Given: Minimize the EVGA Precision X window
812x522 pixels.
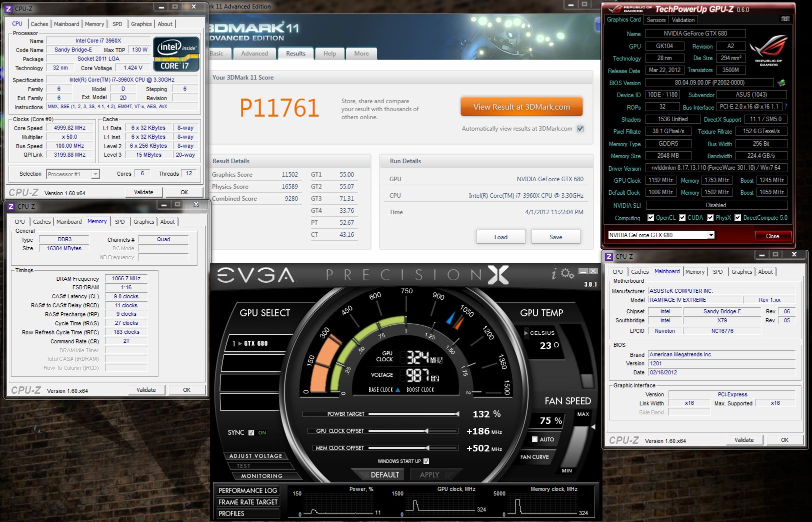Looking at the screenshot, I should (583, 271).
